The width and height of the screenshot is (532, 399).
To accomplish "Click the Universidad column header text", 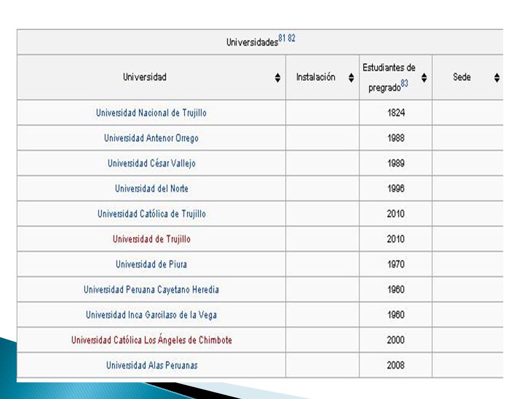I will click(x=145, y=77).
